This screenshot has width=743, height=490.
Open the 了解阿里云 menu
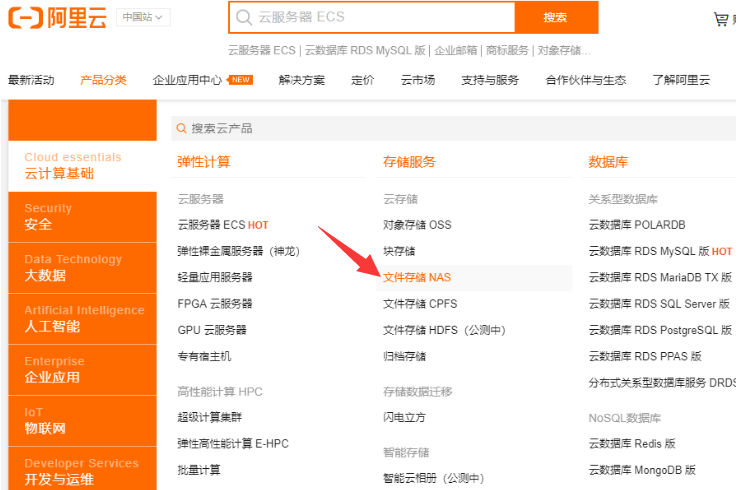click(x=681, y=80)
